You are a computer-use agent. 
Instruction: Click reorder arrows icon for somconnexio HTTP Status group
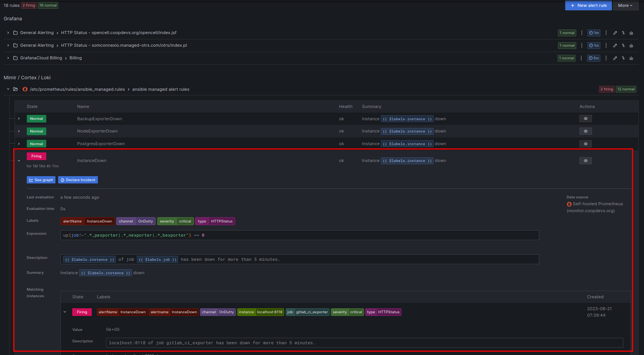[623, 46]
